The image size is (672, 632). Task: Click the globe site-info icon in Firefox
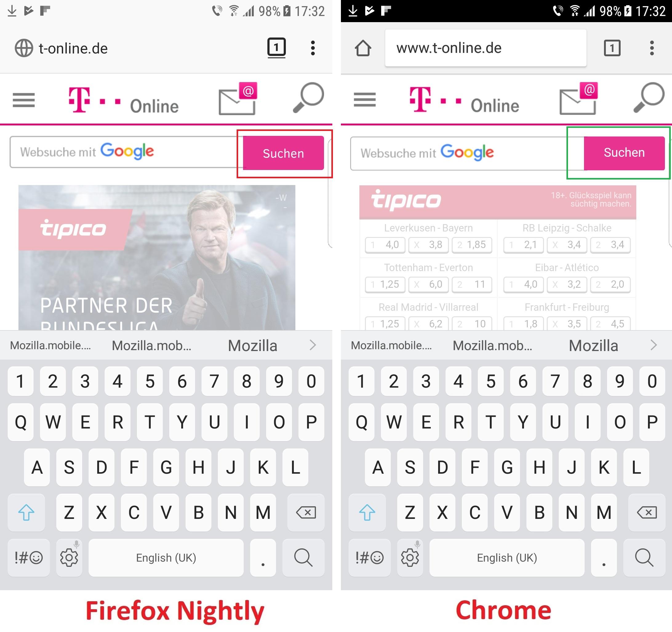[24, 48]
